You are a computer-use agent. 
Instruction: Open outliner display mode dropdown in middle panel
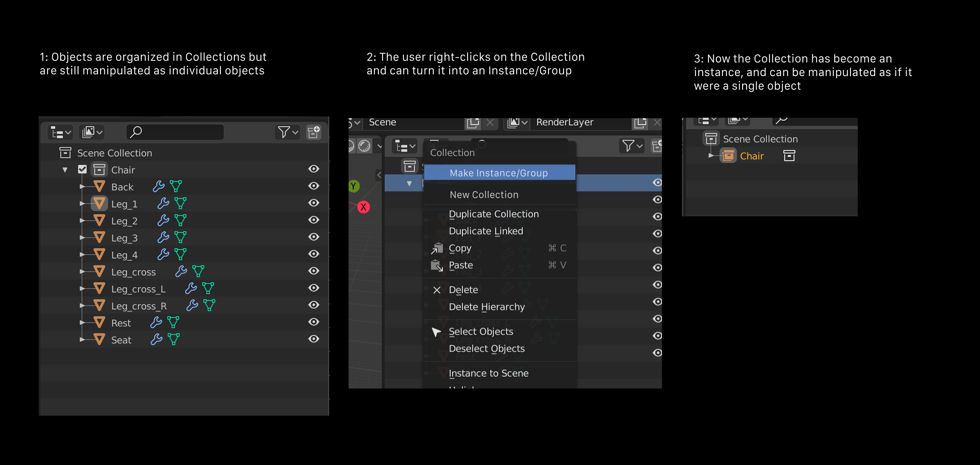pos(404,147)
